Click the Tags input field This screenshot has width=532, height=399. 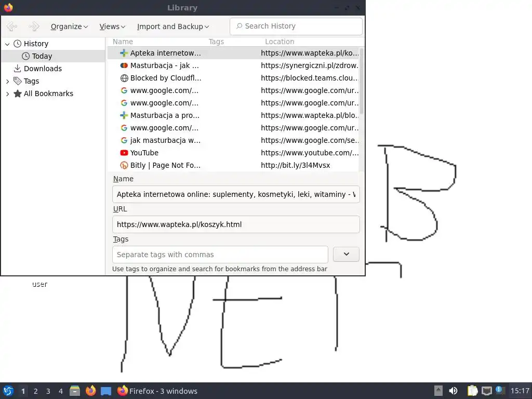(x=220, y=255)
